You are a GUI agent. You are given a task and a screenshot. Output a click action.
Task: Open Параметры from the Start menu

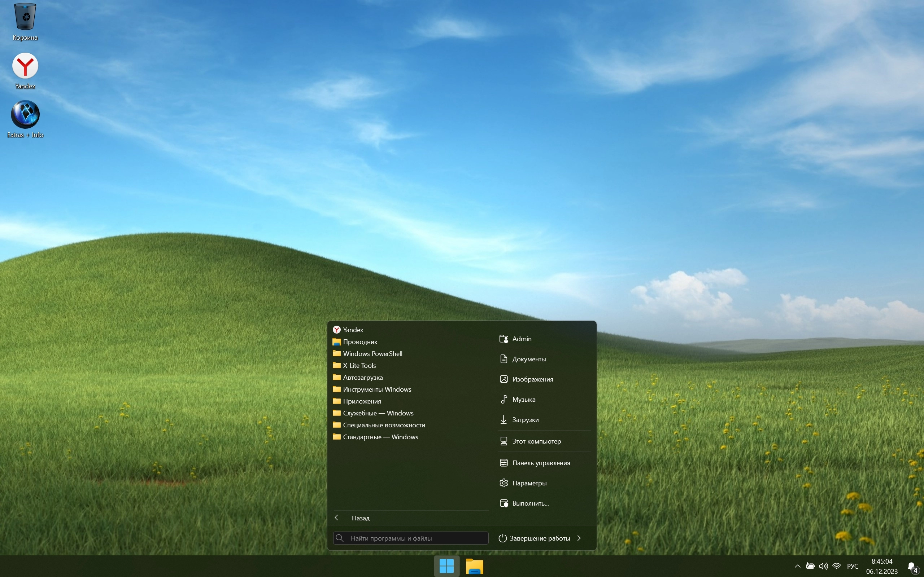point(529,483)
